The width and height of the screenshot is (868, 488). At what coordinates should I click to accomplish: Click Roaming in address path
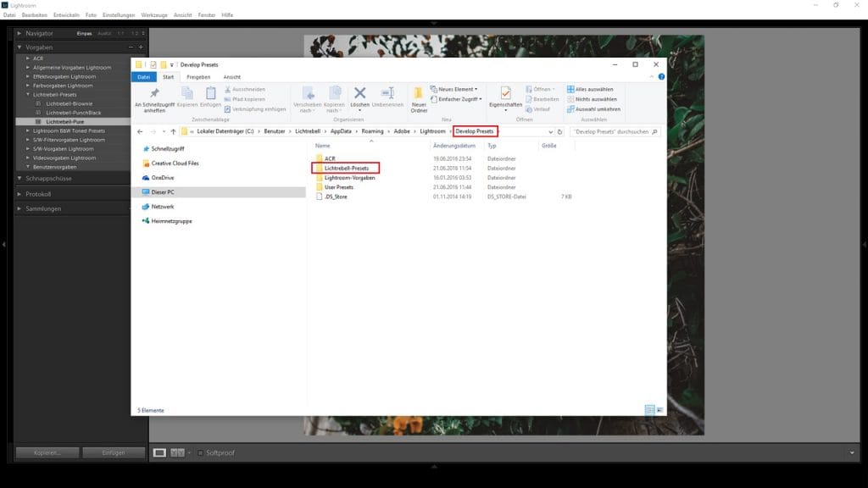tap(373, 131)
